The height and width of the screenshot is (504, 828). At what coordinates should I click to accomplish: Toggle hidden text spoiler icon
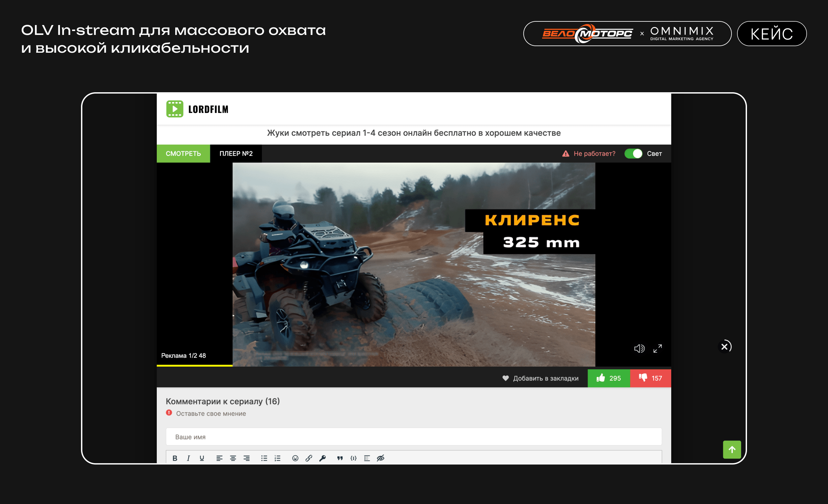tap(380, 458)
